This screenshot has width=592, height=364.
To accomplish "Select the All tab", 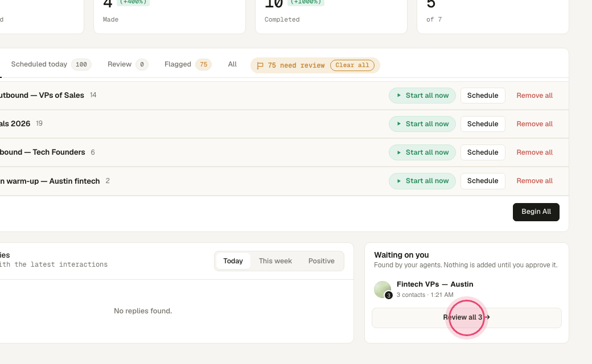I will tap(232, 64).
